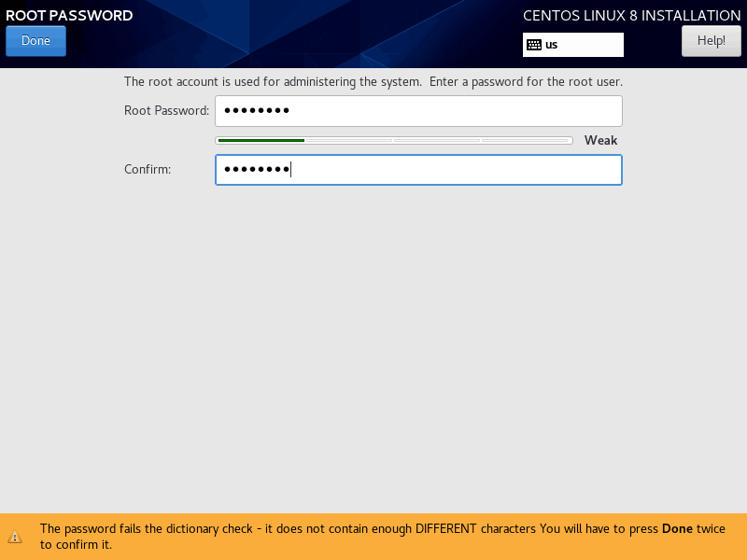Viewport: 747px width, 560px height.
Task: Click the CENTOS LINUX 8 INSTALLATION title
Action: click(x=632, y=15)
